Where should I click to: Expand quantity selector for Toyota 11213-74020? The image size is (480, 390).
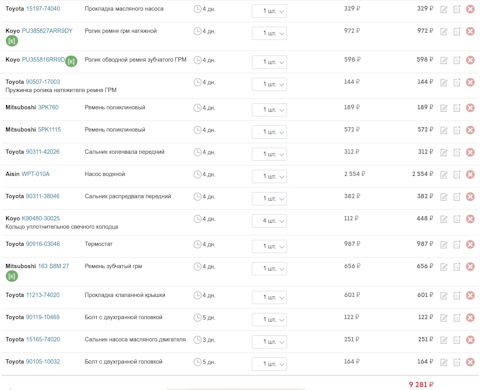(x=269, y=297)
